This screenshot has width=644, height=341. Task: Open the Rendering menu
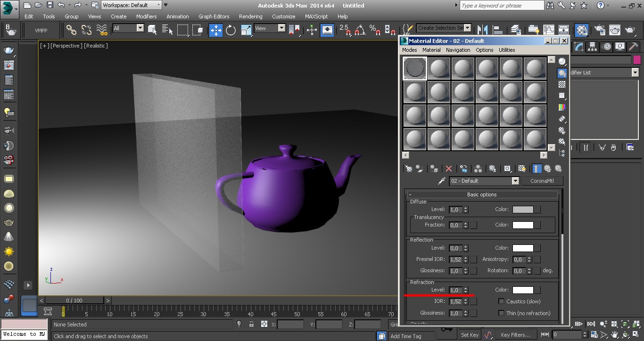(x=250, y=16)
